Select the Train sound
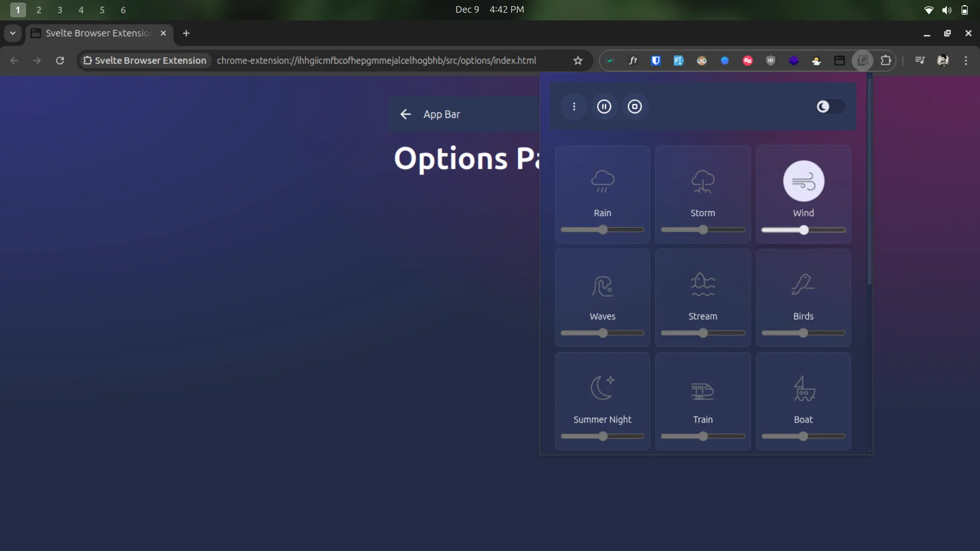 pos(702,400)
